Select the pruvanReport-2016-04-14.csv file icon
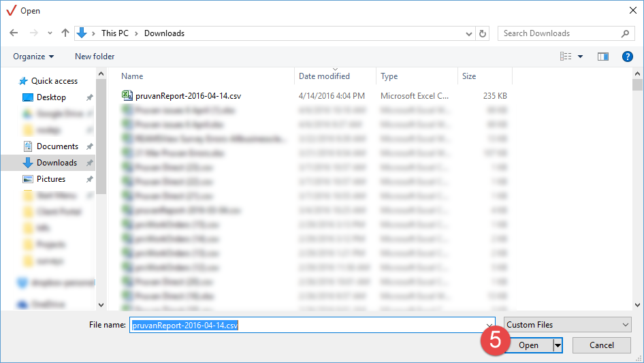Screen dimensions: 644x363 127,95
